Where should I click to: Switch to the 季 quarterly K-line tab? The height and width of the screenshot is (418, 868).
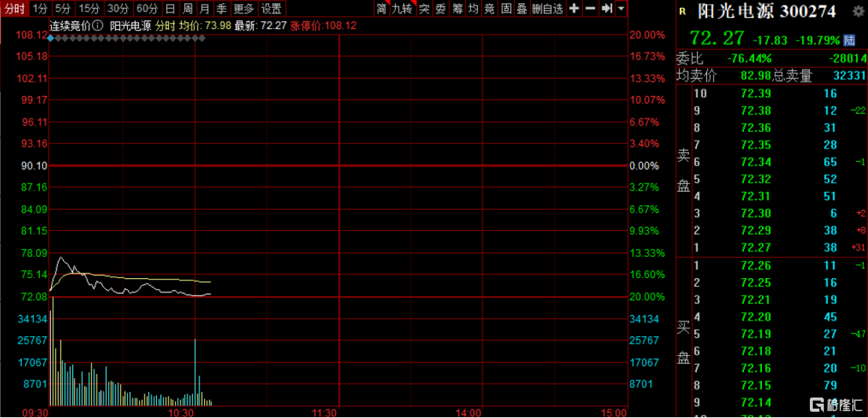tap(222, 9)
